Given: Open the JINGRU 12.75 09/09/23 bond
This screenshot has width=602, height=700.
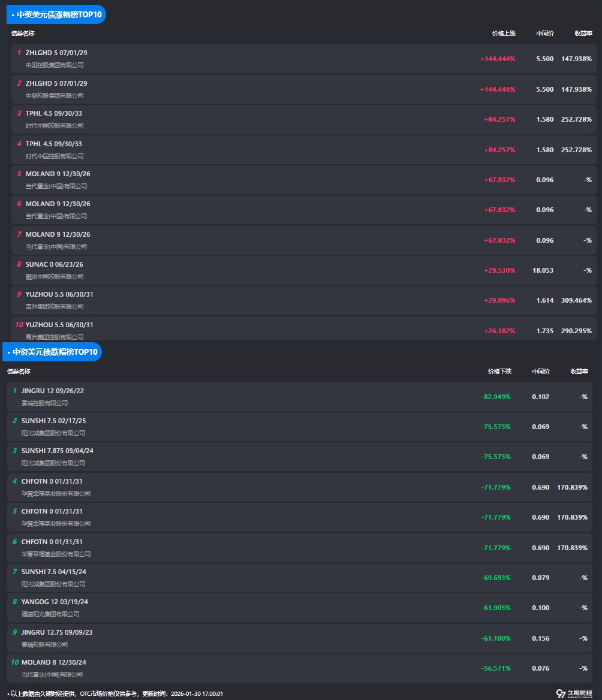Looking at the screenshot, I should (x=57, y=632).
